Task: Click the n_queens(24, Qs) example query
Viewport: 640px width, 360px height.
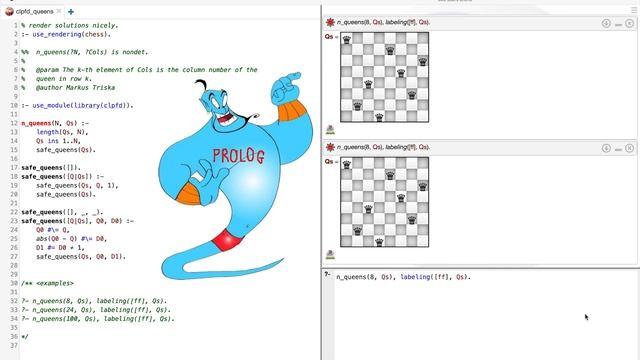Action: (96, 310)
